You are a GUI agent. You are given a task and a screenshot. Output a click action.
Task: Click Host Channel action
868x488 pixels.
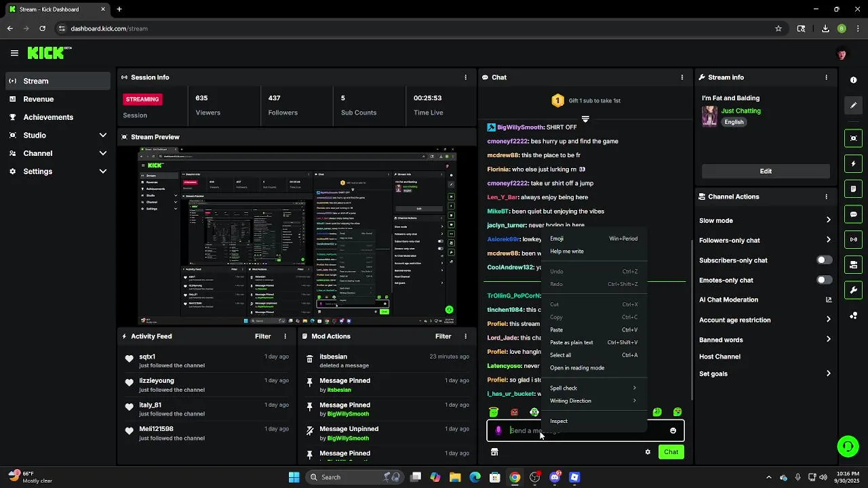click(719, 357)
